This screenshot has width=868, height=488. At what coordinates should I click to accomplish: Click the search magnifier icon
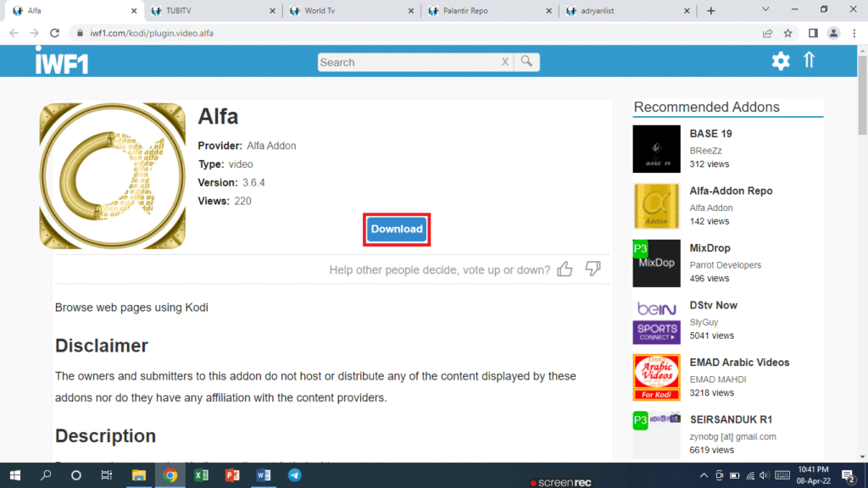tap(526, 62)
